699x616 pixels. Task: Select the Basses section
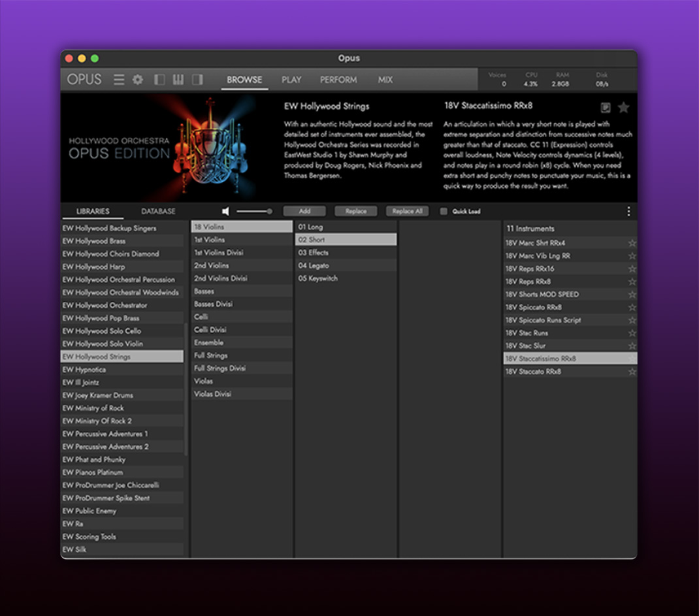point(242,291)
